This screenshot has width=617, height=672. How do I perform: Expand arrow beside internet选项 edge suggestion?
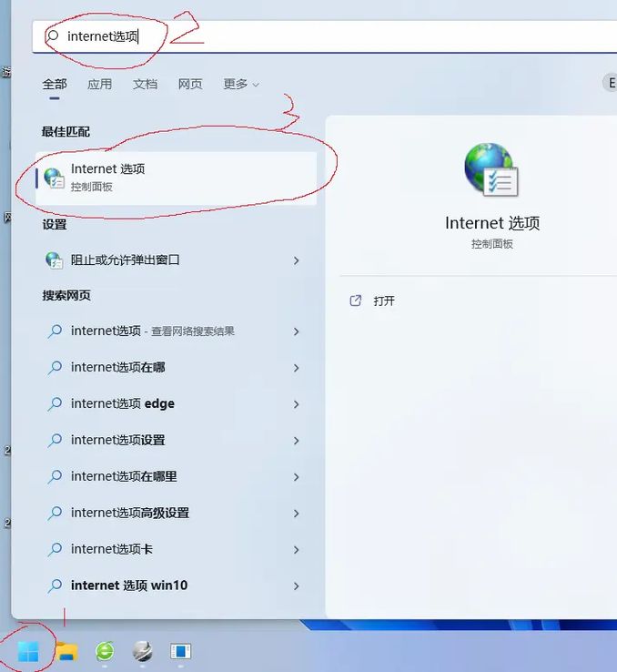tap(296, 404)
